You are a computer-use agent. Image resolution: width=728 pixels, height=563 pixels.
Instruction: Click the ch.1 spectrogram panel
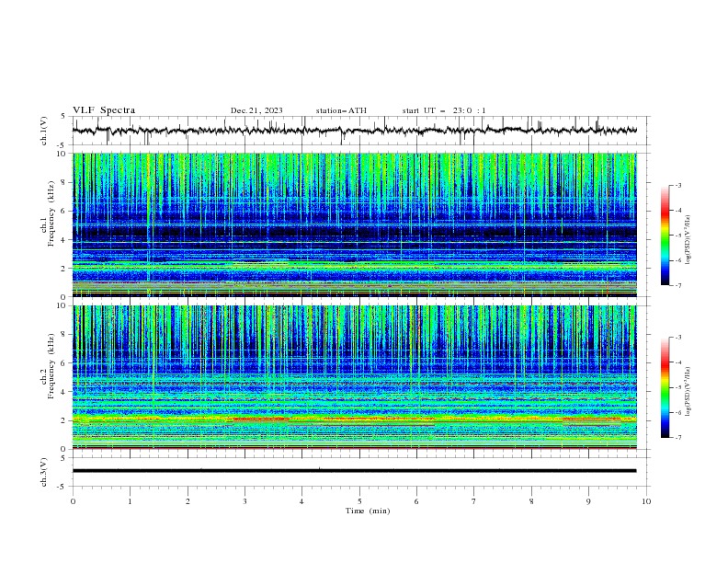coord(355,224)
